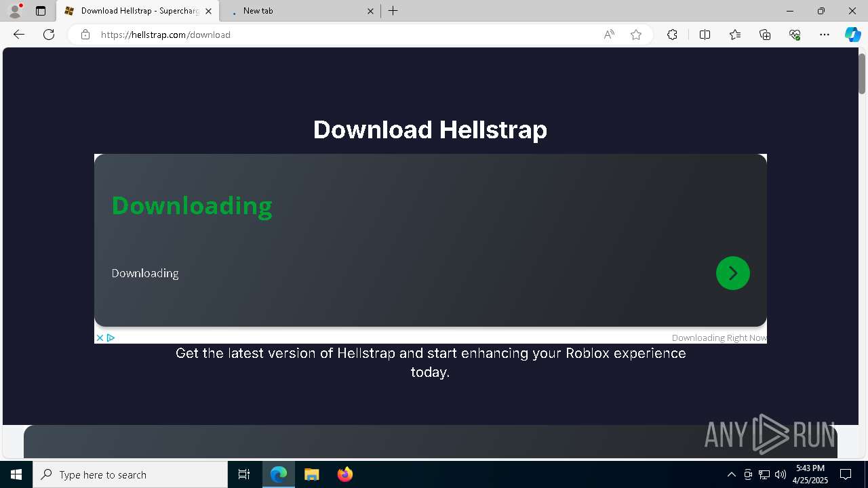868x488 pixels.
Task: Switch to the Download Hellstrap tab
Action: [139, 11]
